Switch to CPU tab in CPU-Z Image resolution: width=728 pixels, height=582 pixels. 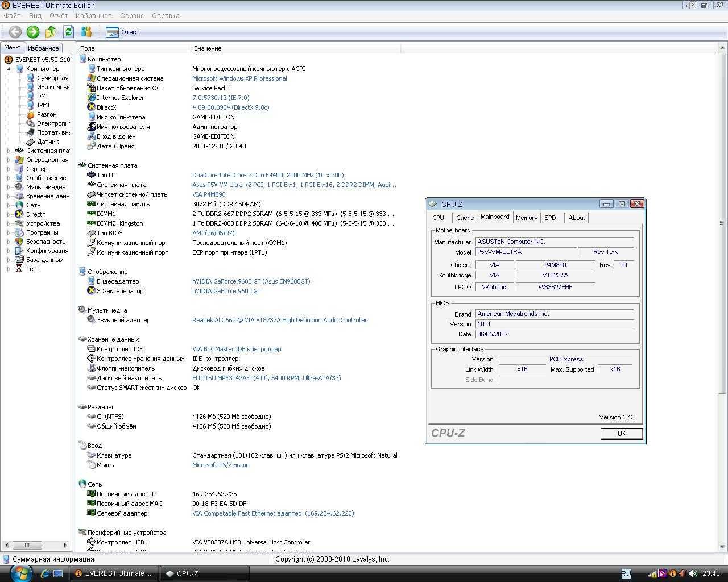point(438,218)
